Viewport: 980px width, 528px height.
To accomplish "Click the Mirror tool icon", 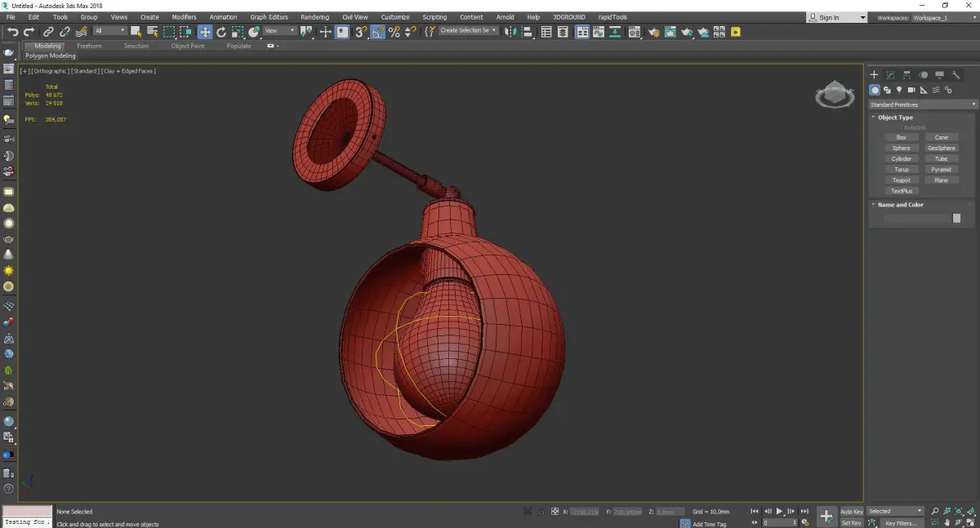I will coord(510,32).
